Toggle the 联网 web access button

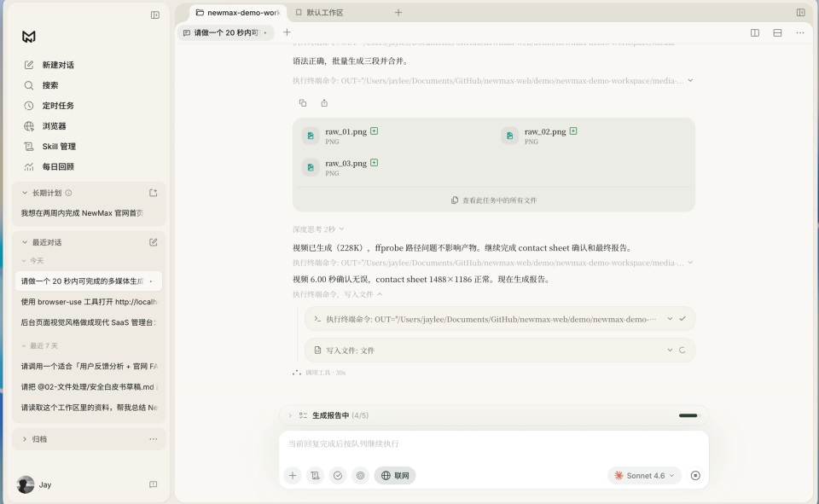395,475
